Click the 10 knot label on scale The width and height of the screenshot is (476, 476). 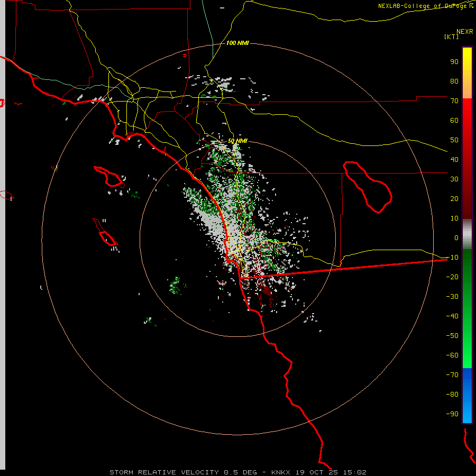pyautogui.click(x=454, y=218)
